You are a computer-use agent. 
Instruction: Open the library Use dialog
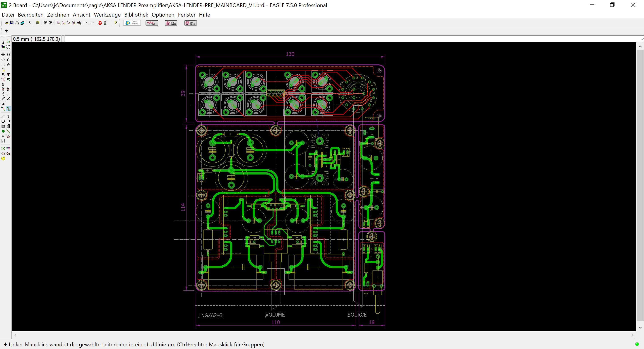[x=38, y=23]
